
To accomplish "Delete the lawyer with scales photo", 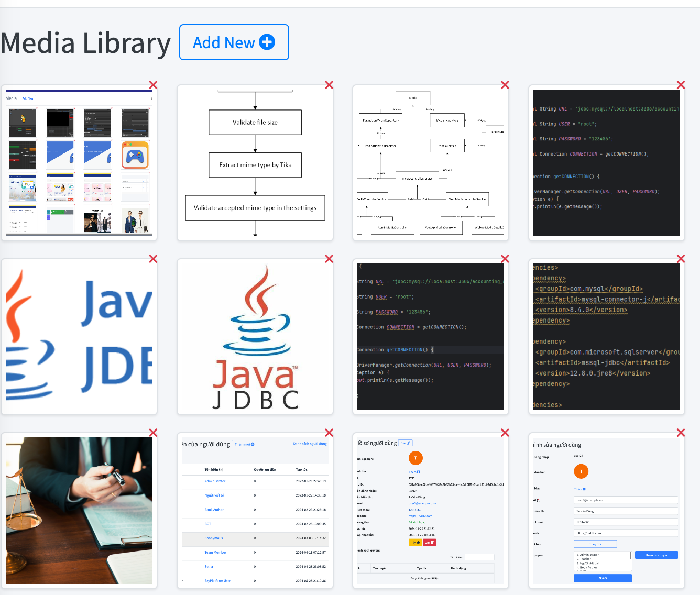I will coord(153,433).
